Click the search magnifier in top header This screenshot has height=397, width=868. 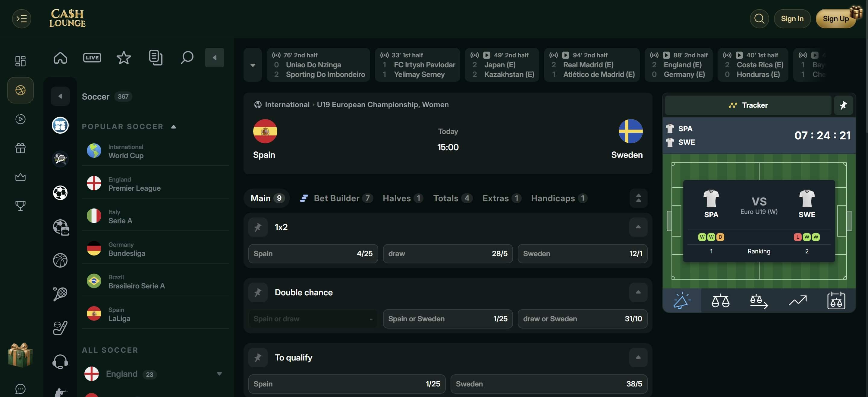[759, 18]
